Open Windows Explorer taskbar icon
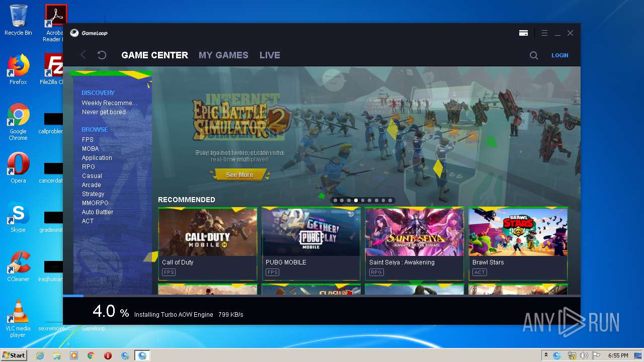Screen dimensions: 644x362 point(57,355)
